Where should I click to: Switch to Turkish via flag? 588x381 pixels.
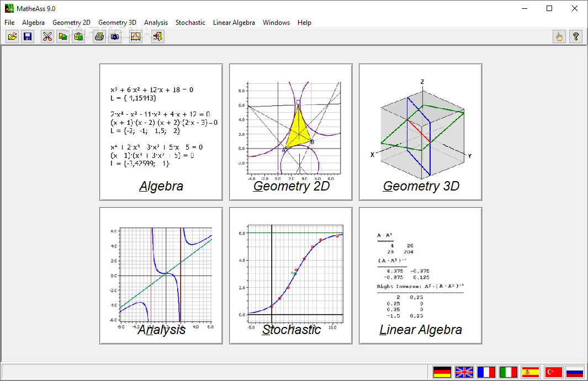(553, 372)
